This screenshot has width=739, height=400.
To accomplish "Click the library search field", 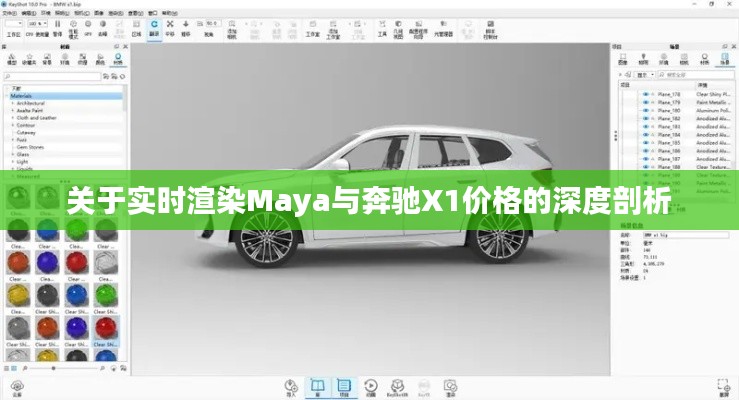I will coord(52,76).
